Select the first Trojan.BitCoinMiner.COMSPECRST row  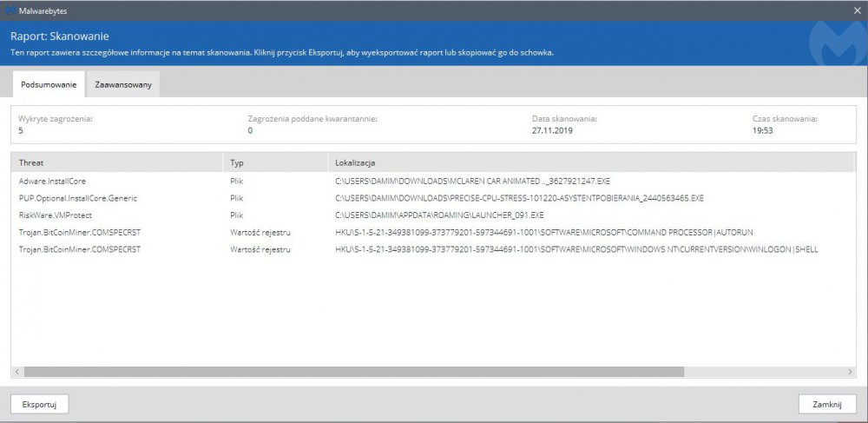click(78, 232)
